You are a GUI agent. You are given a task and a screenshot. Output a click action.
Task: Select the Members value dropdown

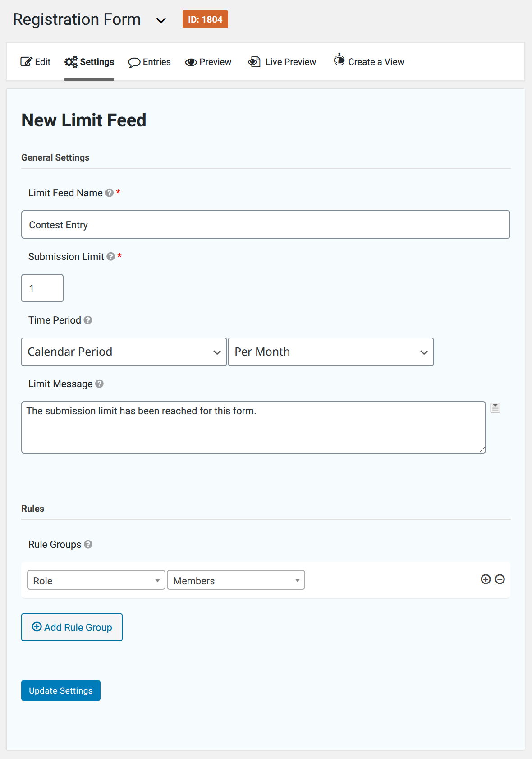(236, 580)
